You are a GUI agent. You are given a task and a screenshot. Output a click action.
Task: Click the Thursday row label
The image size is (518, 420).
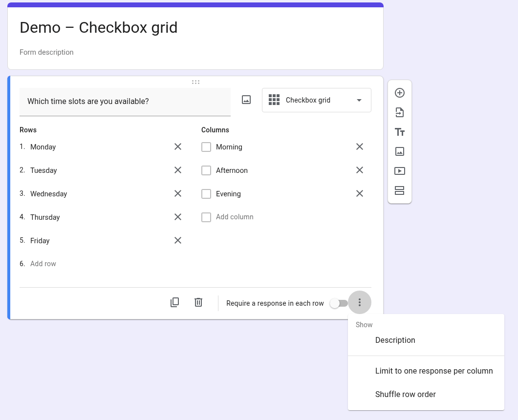pos(45,217)
